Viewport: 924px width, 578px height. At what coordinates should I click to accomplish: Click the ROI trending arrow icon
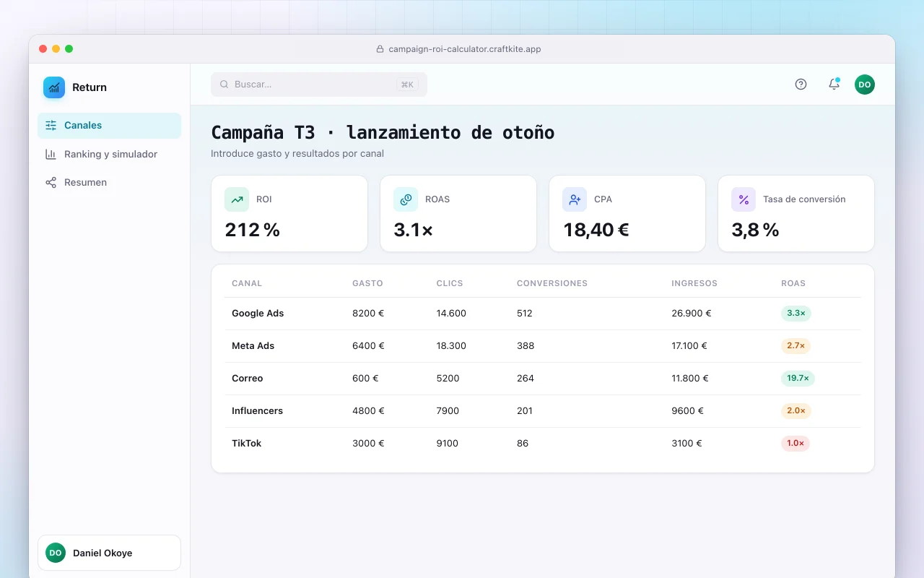click(x=237, y=199)
